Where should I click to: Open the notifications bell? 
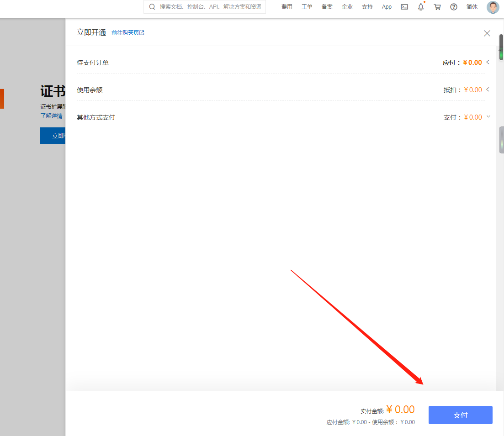click(x=421, y=7)
